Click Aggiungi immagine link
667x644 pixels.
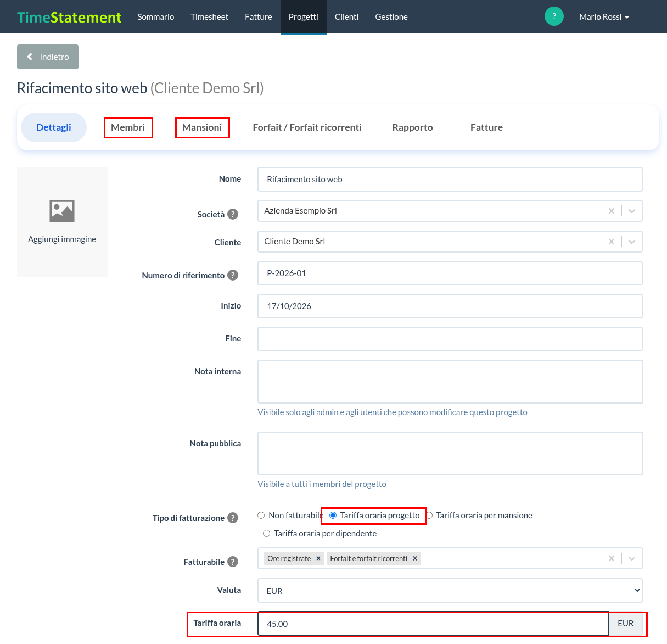click(62, 239)
